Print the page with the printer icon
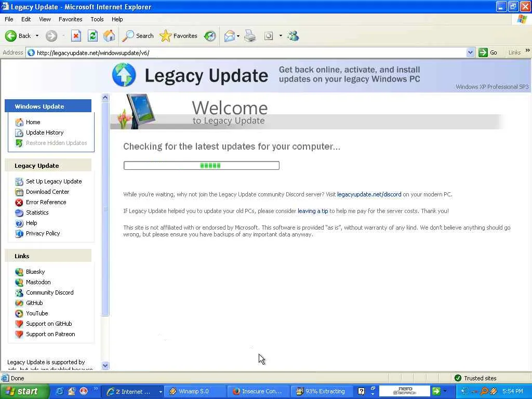This screenshot has height=399, width=532. (250, 36)
